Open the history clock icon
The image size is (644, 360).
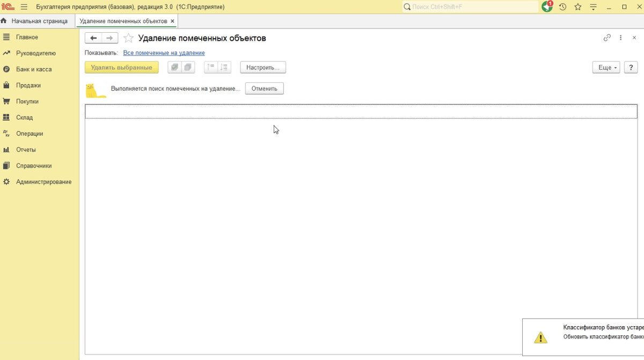[x=562, y=7]
